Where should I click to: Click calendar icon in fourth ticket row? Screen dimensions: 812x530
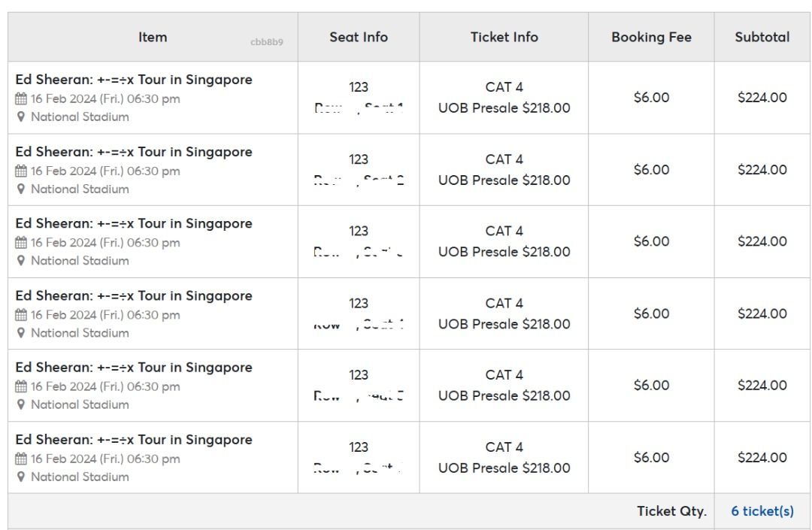tap(21, 315)
